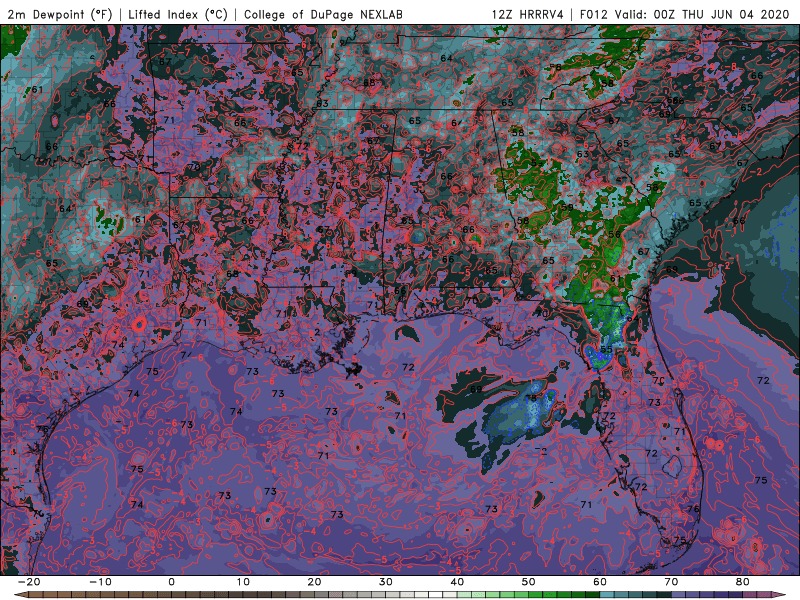The height and width of the screenshot is (600, 800).
Task: Click the 'Valid: 00Z THU JUN 04 2020' text
Action: point(702,14)
